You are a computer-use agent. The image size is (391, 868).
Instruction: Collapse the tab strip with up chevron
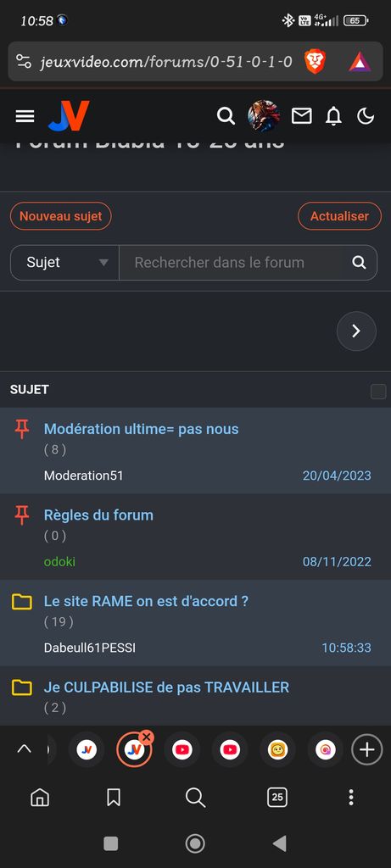point(25,749)
